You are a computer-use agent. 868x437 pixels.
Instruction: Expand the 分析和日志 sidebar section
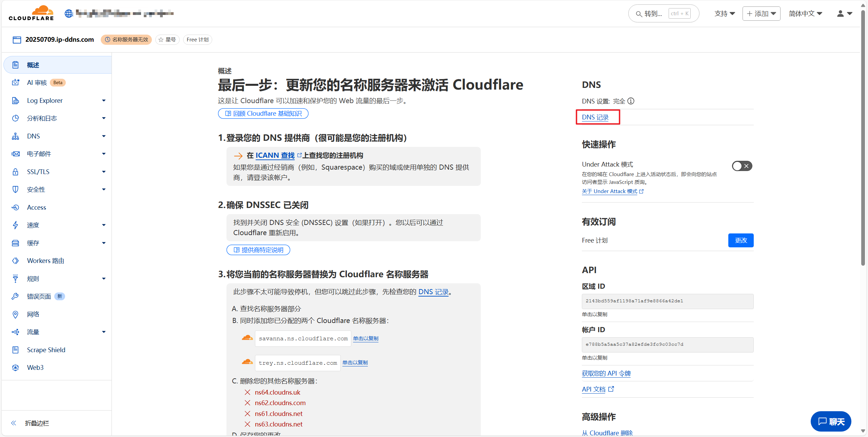(x=104, y=118)
